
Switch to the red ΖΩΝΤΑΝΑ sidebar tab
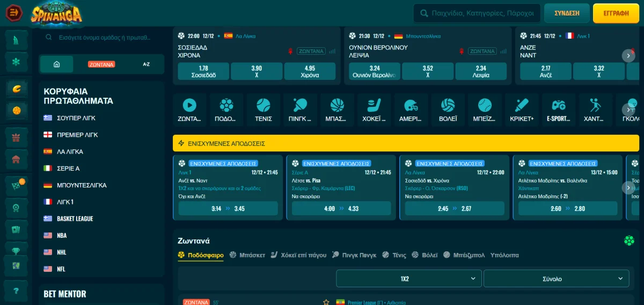coord(101,64)
